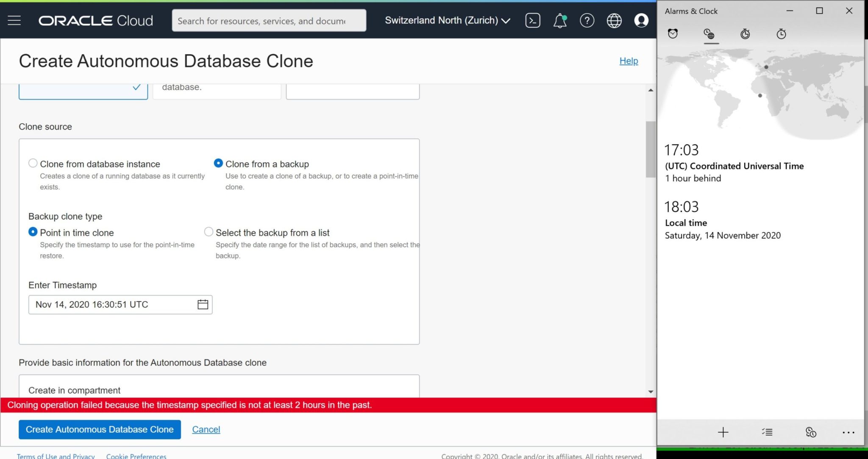Click the form scroll up arrow
This screenshot has width=868, height=459.
pos(651,90)
